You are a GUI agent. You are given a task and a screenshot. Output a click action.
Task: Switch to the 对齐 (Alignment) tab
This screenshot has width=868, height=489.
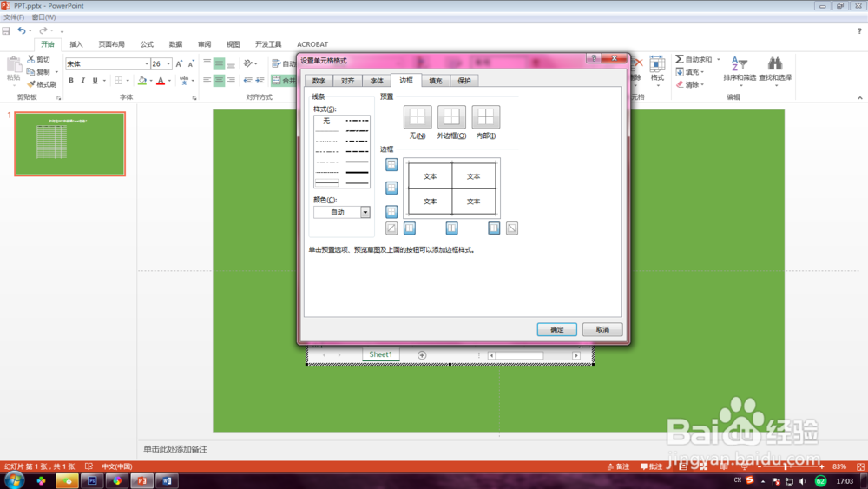[348, 81]
